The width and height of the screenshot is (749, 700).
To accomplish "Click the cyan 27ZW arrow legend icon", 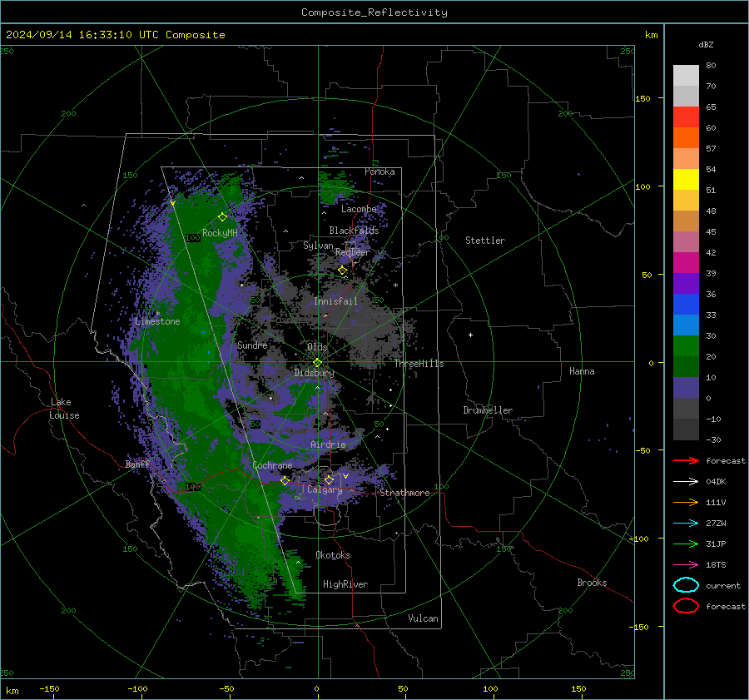I will [686, 524].
